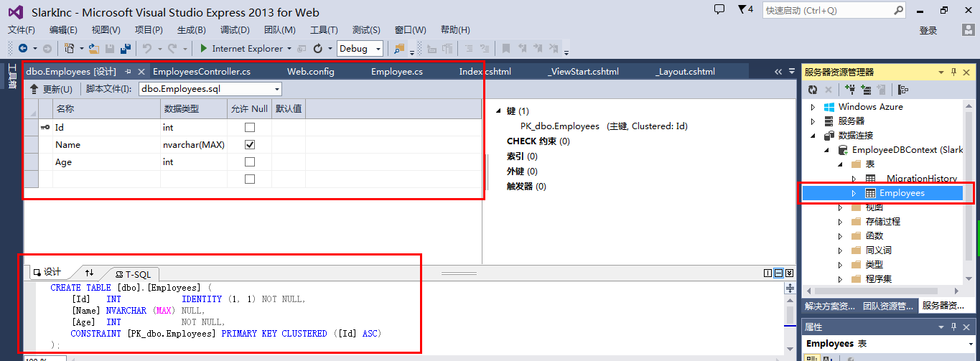Click the Save All toolbar icon
Image resolution: width=980 pixels, height=361 pixels.
[126, 49]
